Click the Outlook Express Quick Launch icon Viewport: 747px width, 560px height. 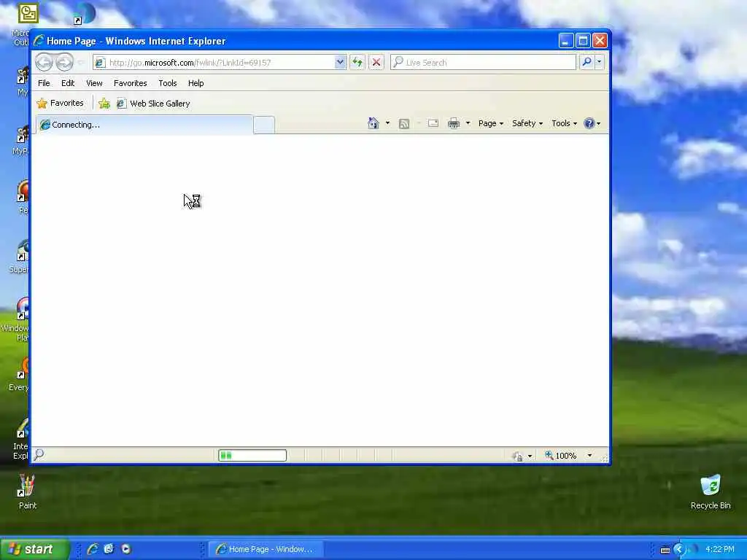(109, 549)
